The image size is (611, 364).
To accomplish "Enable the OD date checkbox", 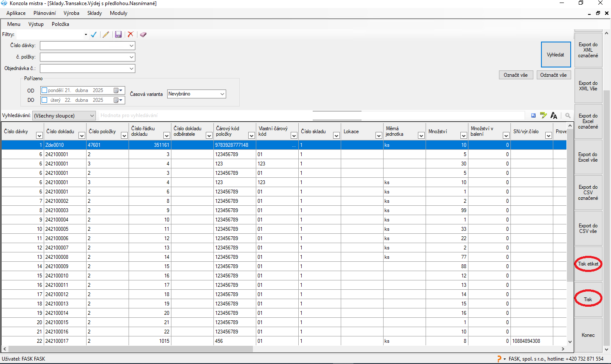I will pyautogui.click(x=44, y=90).
